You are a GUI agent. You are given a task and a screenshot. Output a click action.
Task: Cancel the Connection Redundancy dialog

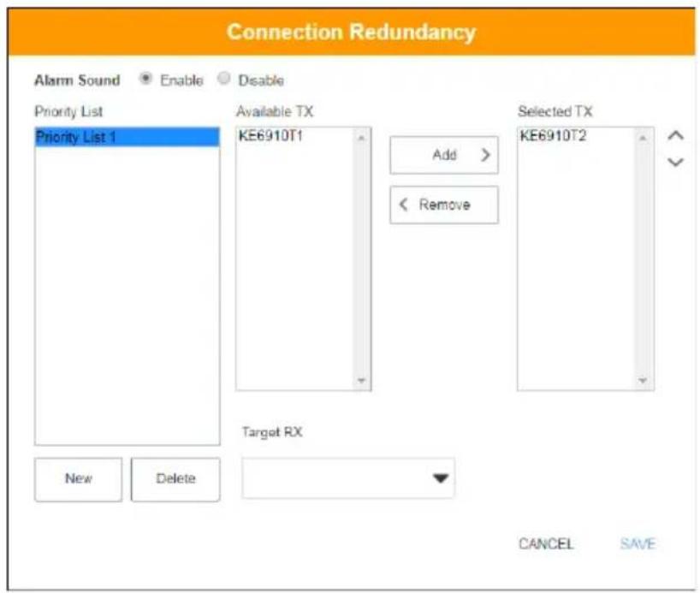pos(546,543)
